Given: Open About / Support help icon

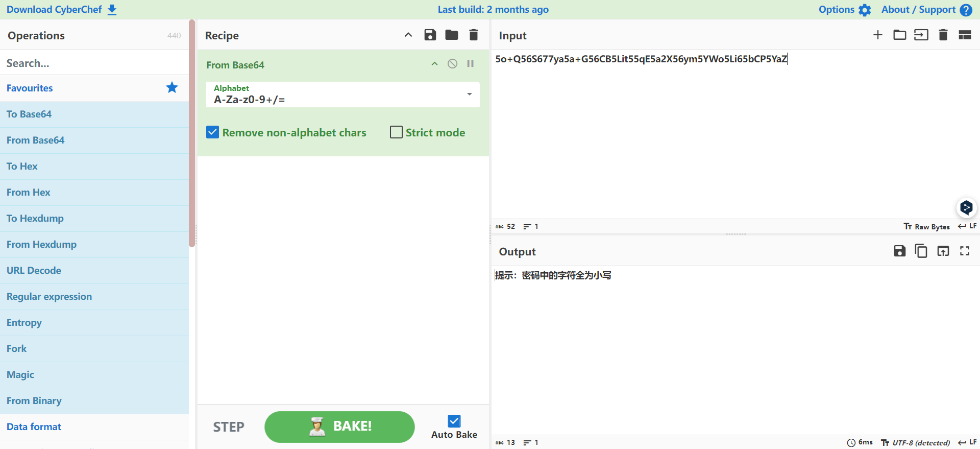Looking at the screenshot, I should click(966, 10).
